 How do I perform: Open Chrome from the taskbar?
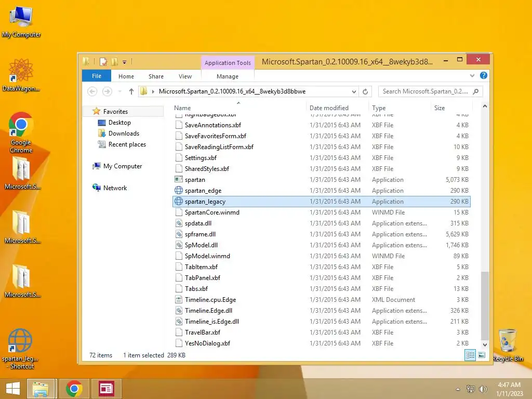tap(74, 389)
